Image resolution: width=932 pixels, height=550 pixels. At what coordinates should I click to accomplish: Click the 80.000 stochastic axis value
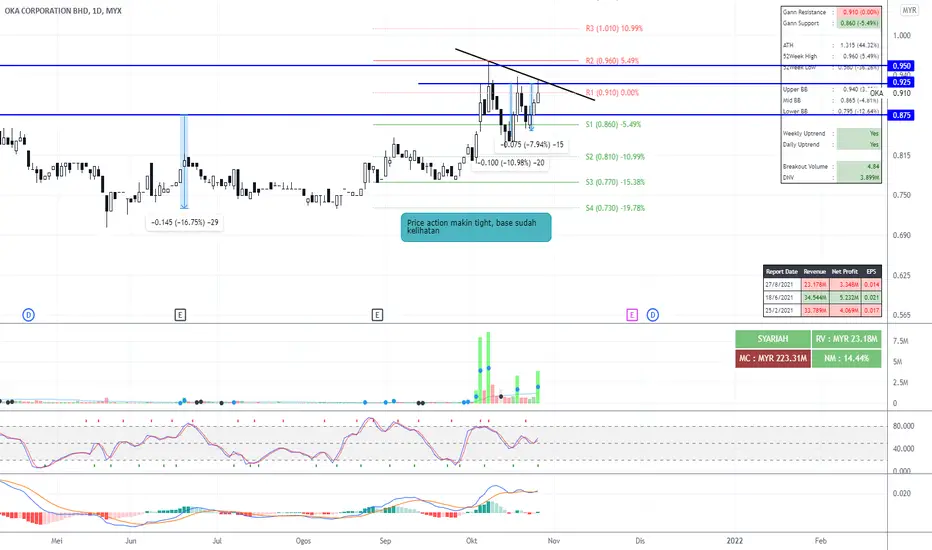(x=903, y=426)
